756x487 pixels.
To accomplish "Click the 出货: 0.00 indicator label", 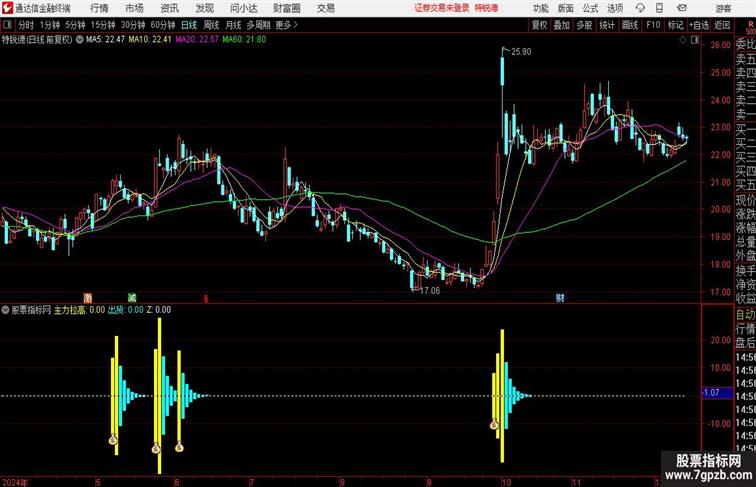I will point(125,310).
